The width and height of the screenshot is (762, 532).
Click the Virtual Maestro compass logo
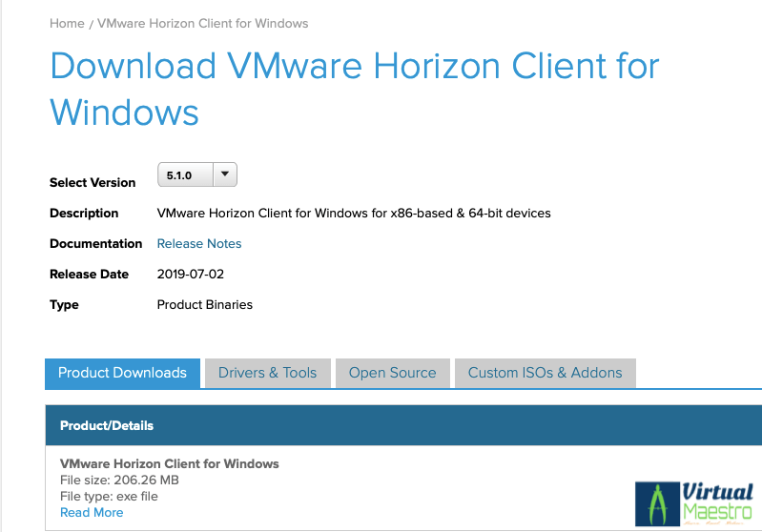pyautogui.click(x=655, y=503)
